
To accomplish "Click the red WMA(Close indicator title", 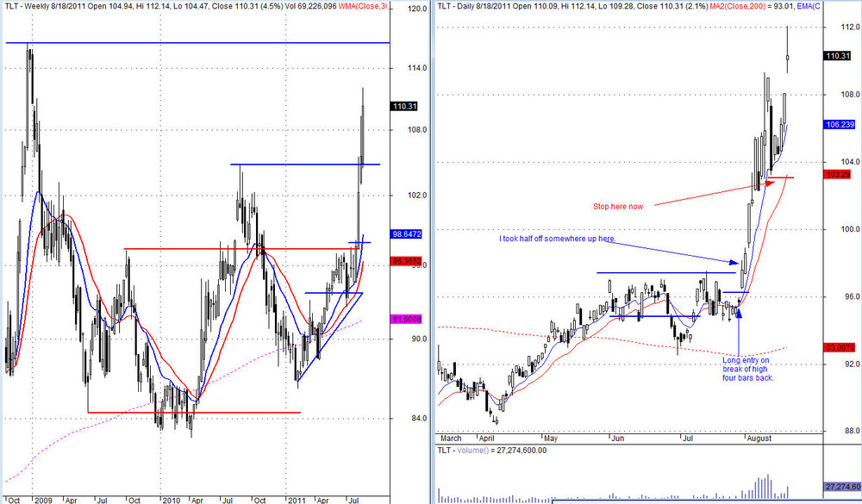I will [x=364, y=6].
